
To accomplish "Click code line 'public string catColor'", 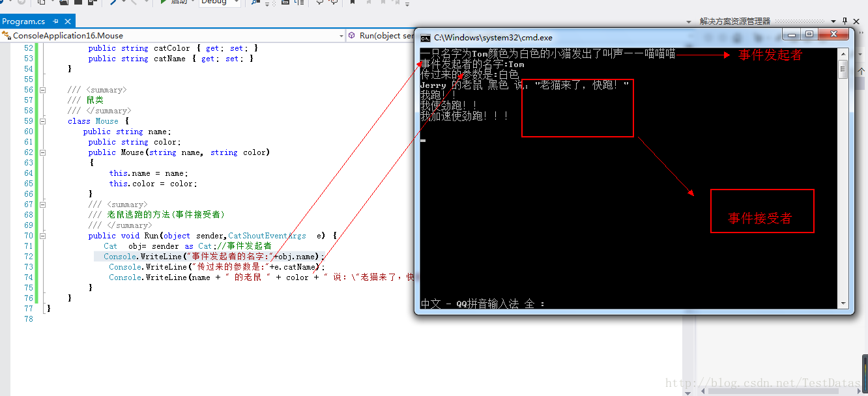I will coord(173,48).
